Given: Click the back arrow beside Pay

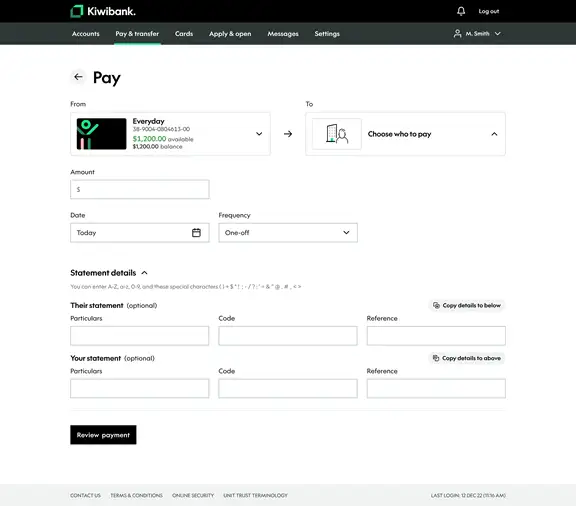Looking at the screenshot, I should [x=78, y=77].
